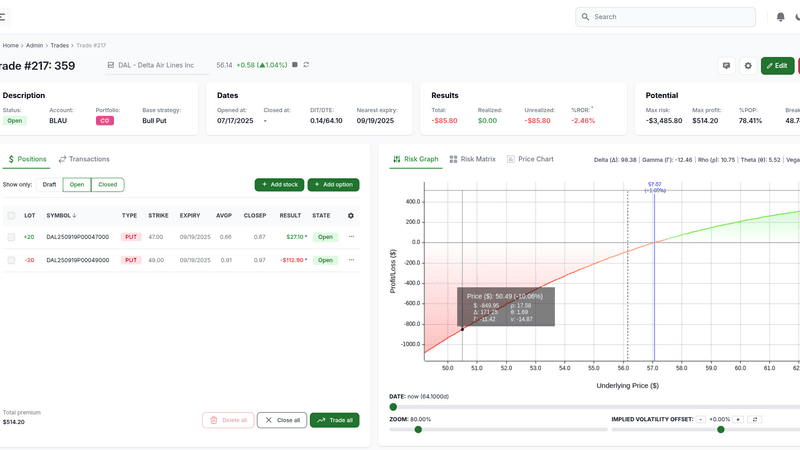Click the Zoom slider handle

pyautogui.click(x=418, y=430)
